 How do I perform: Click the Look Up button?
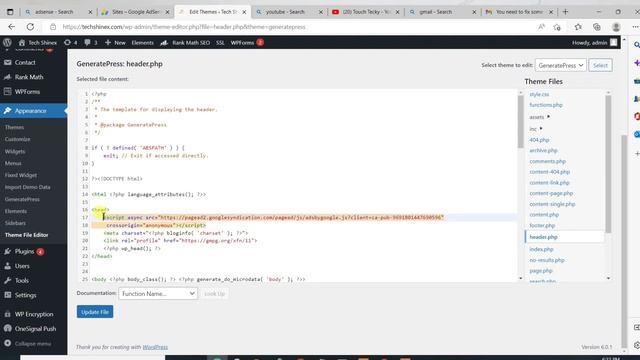click(x=214, y=293)
